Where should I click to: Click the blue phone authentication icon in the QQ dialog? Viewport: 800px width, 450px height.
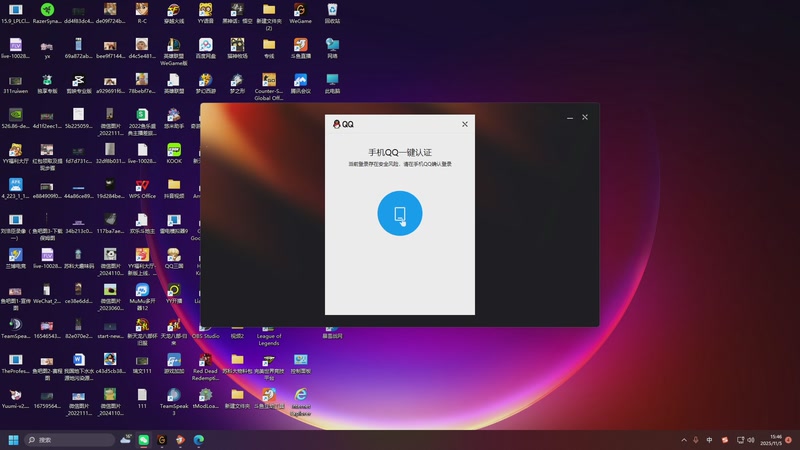(x=399, y=213)
